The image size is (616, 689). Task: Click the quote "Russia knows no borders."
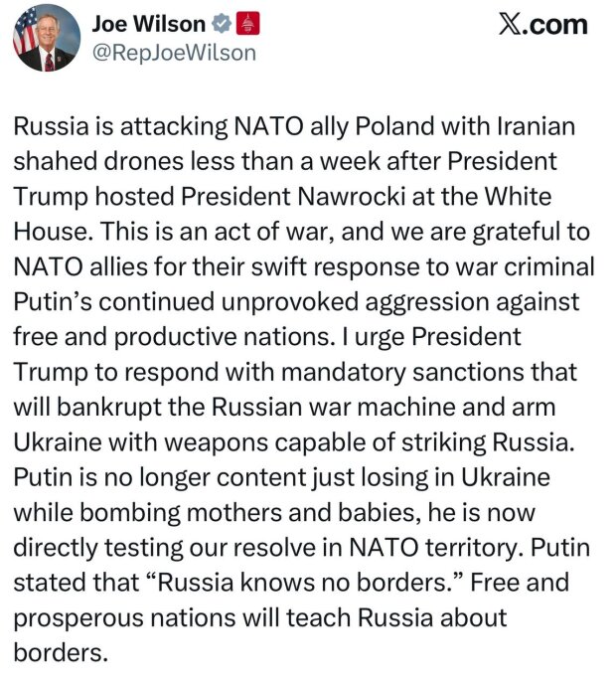click(x=305, y=583)
